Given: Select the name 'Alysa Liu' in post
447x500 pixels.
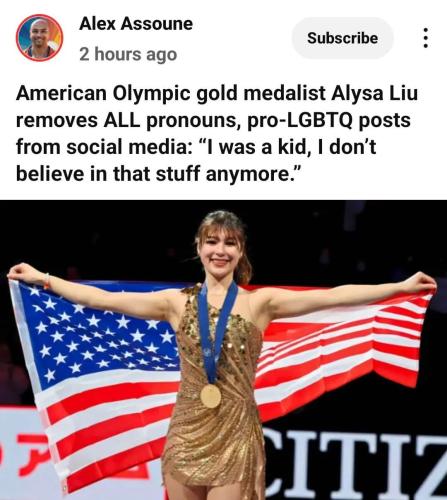Looking at the screenshot, I should pos(374,94).
